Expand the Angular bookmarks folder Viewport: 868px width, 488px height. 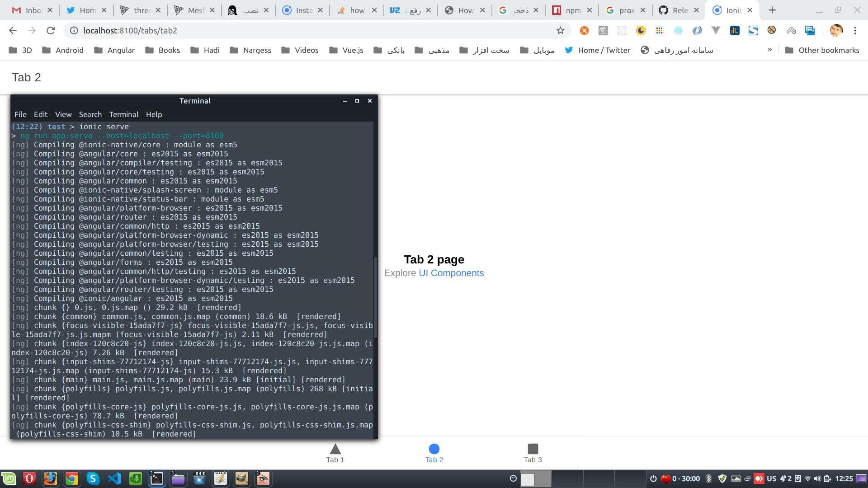tap(114, 50)
